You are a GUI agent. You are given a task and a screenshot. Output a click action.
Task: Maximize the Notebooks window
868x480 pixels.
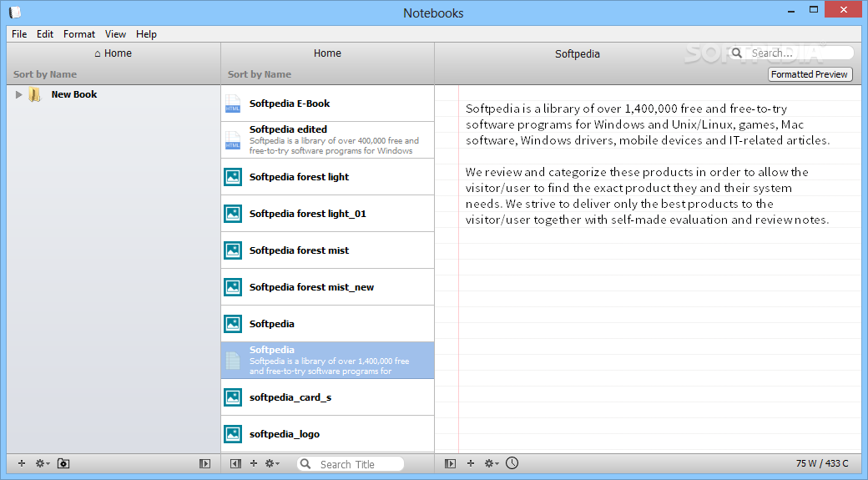click(x=813, y=9)
